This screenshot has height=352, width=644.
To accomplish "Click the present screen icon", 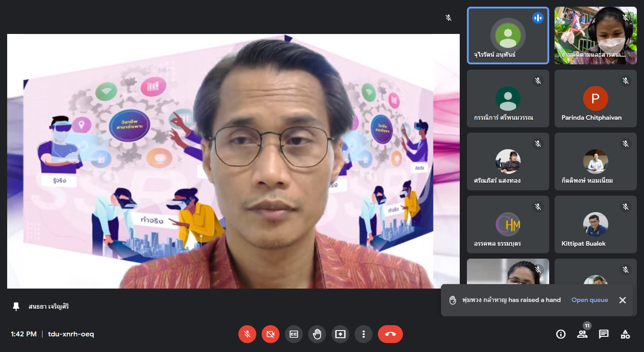I will [340, 334].
